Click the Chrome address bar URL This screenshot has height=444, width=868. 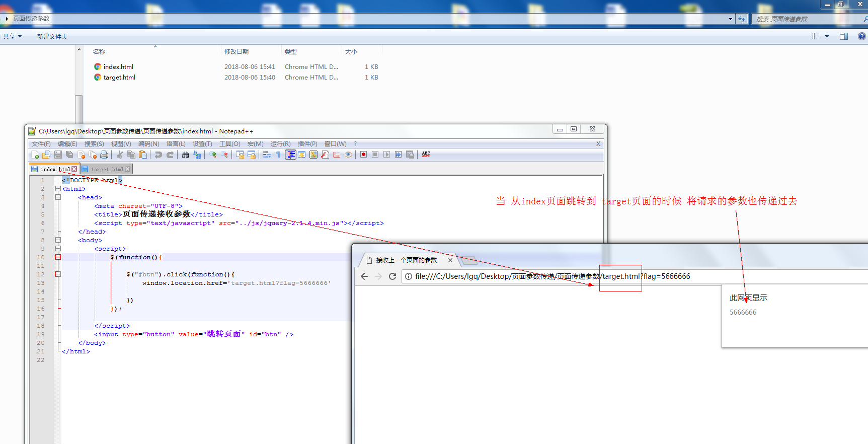553,276
